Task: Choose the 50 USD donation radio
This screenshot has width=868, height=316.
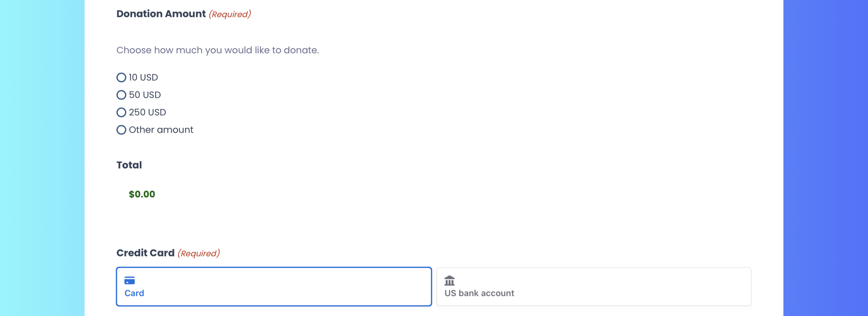Action: click(121, 95)
